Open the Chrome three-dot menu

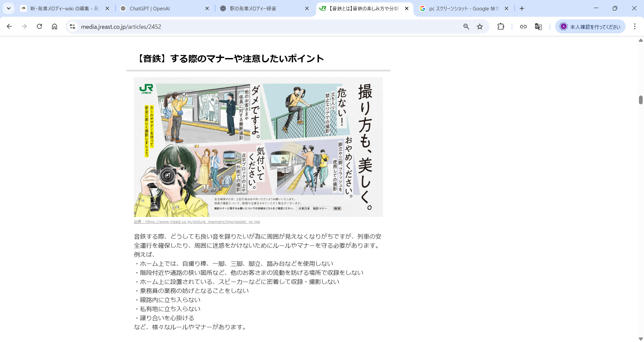635,26
